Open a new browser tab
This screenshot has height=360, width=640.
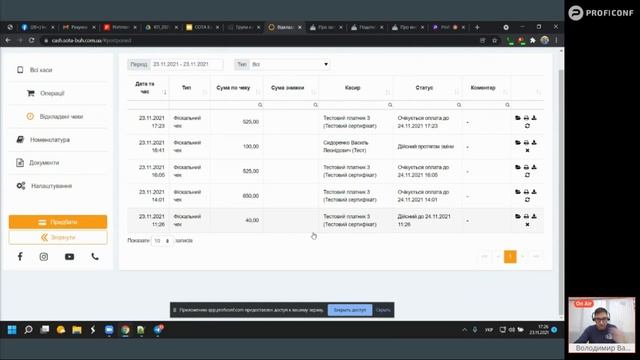(x=477, y=27)
